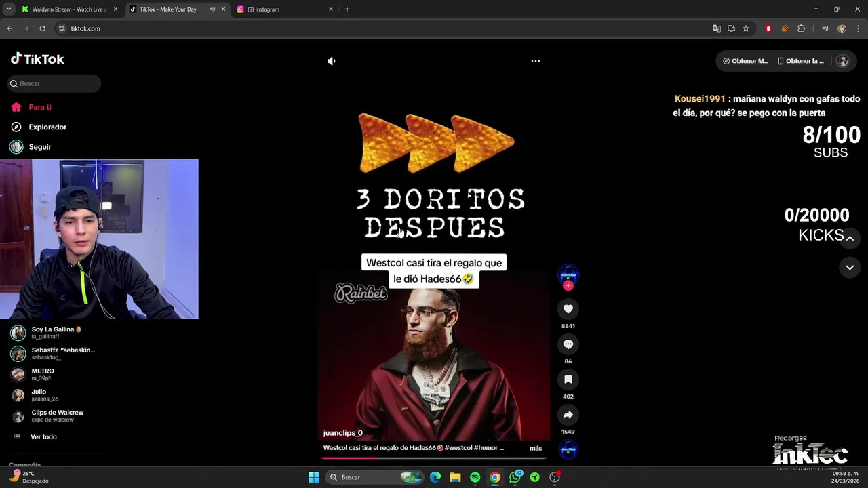This screenshot has height=488, width=868.
Task: Share the video with the arrow icon
Action: (x=568, y=415)
